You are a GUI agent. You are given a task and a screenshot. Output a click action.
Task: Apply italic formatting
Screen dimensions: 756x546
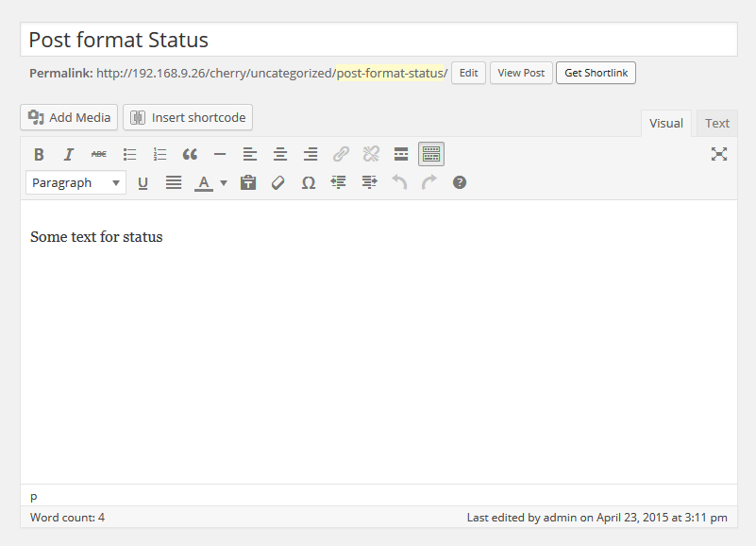68,153
